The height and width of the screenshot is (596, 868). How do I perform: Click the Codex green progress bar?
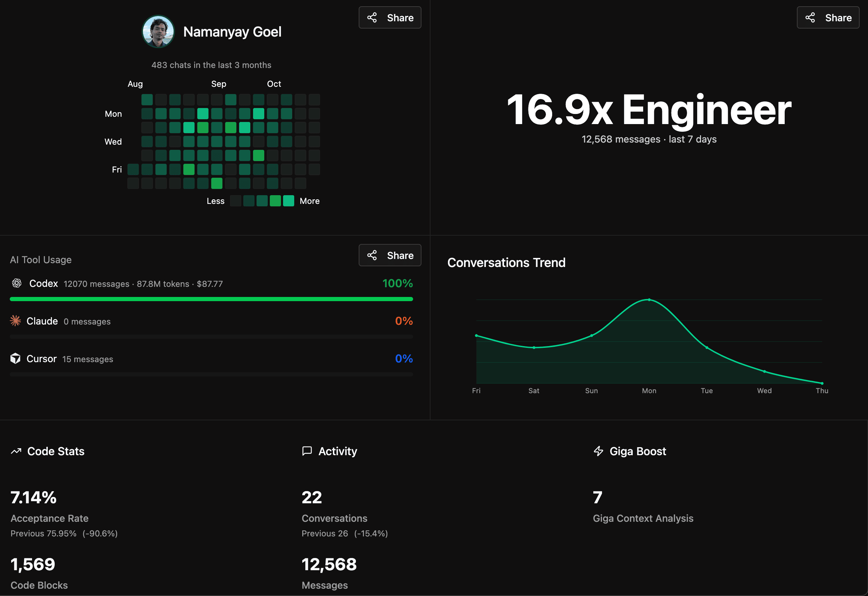pyautogui.click(x=211, y=299)
